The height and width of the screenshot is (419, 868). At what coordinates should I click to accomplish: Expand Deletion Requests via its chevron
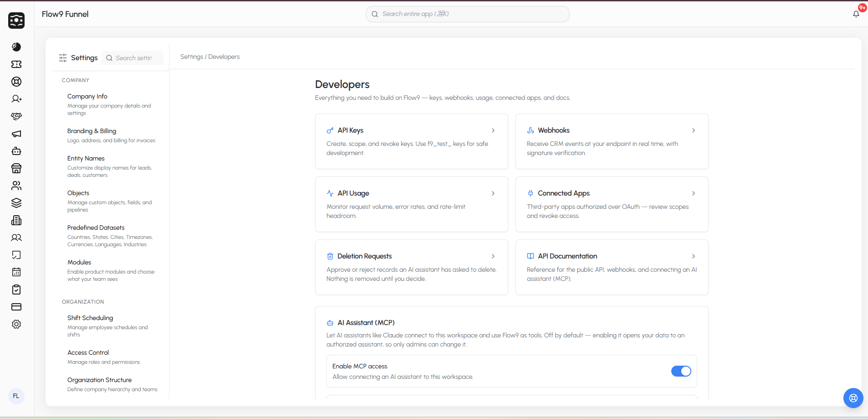coord(493,256)
